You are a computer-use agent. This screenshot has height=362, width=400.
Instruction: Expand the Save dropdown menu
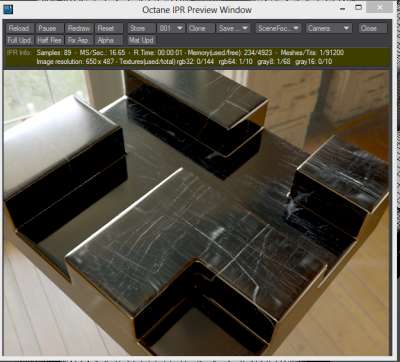pyautogui.click(x=234, y=28)
